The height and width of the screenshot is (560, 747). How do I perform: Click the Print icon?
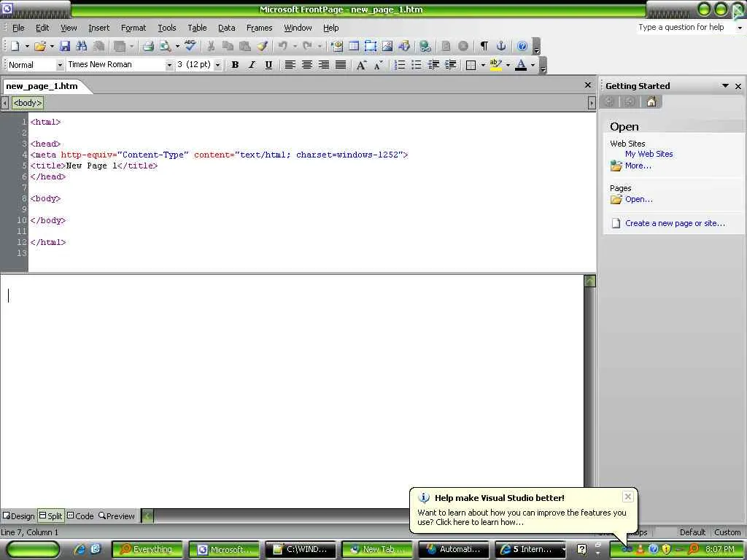[x=148, y=46]
